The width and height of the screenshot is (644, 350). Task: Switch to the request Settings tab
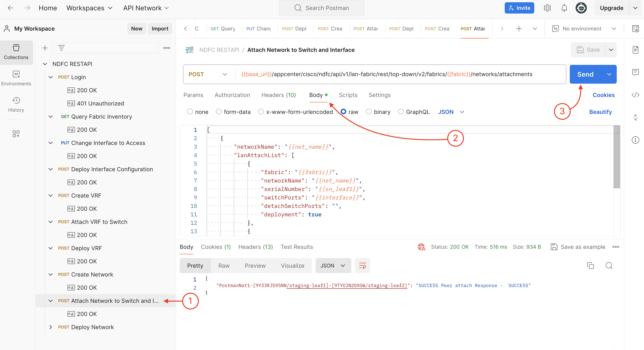point(380,95)
